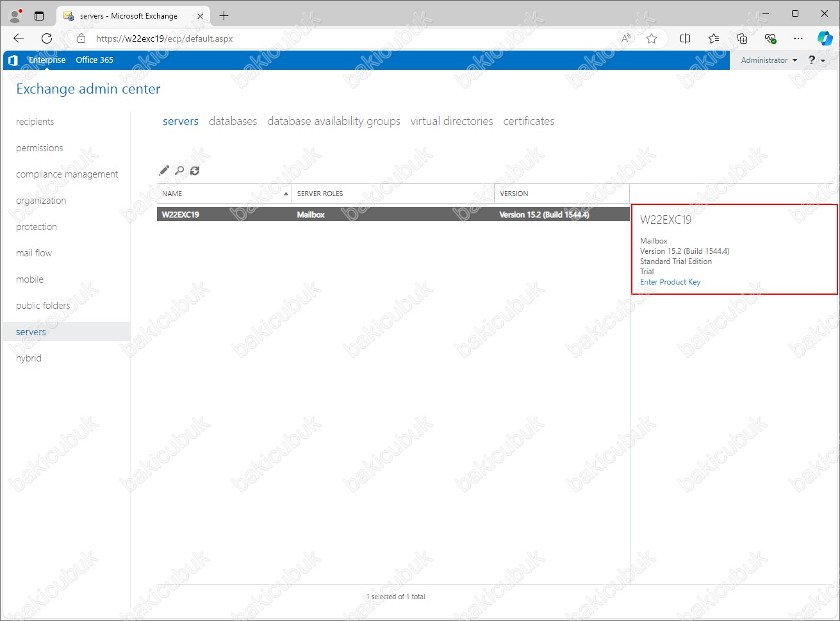Viewport: 840px width, 621px height.
Task: Click the Exchange admin center title
Action: (88, 89)
